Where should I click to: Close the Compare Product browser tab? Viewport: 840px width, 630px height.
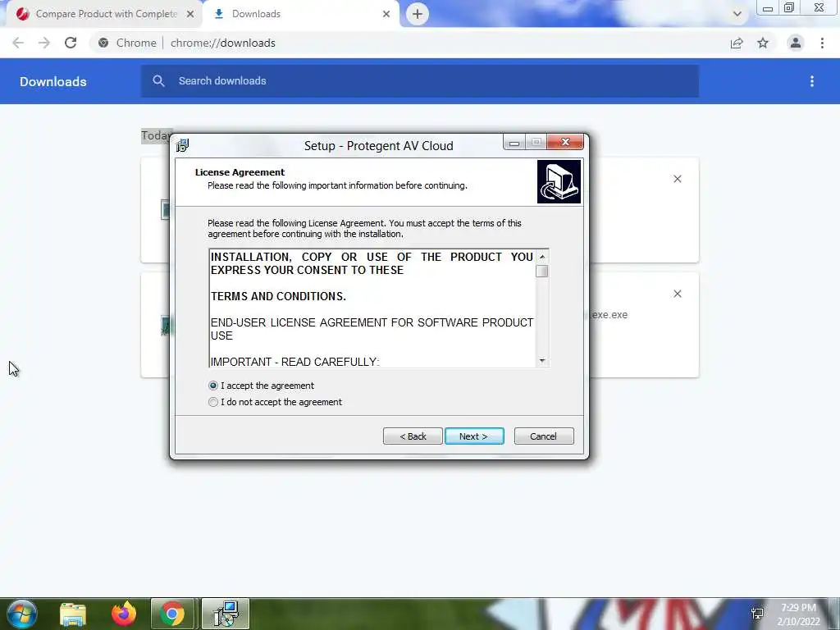tap(190, 15)
